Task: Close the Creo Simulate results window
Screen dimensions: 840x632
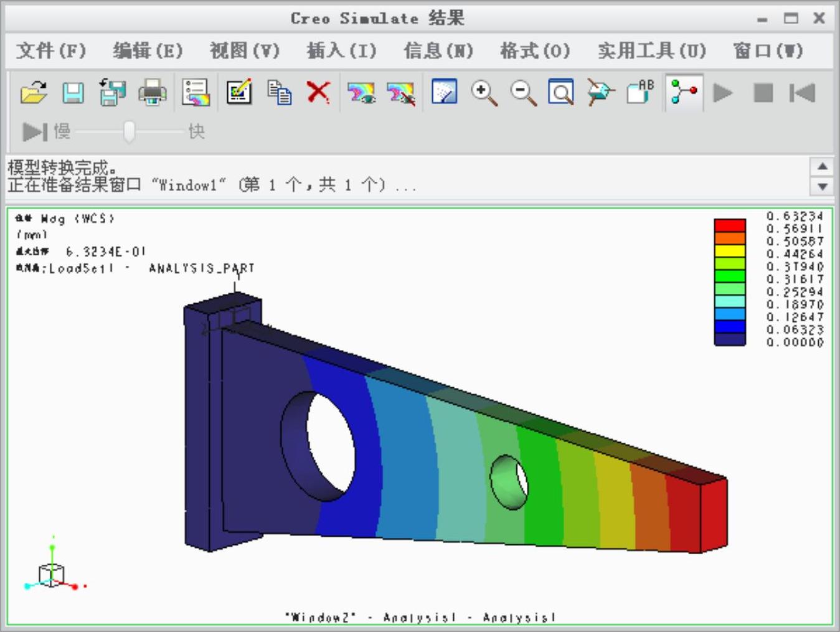Action: tap(819, 18)
